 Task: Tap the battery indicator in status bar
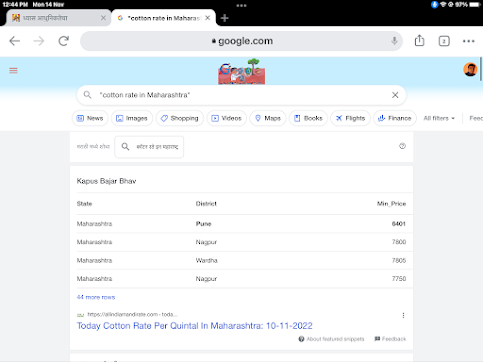[x=475, y=5]
